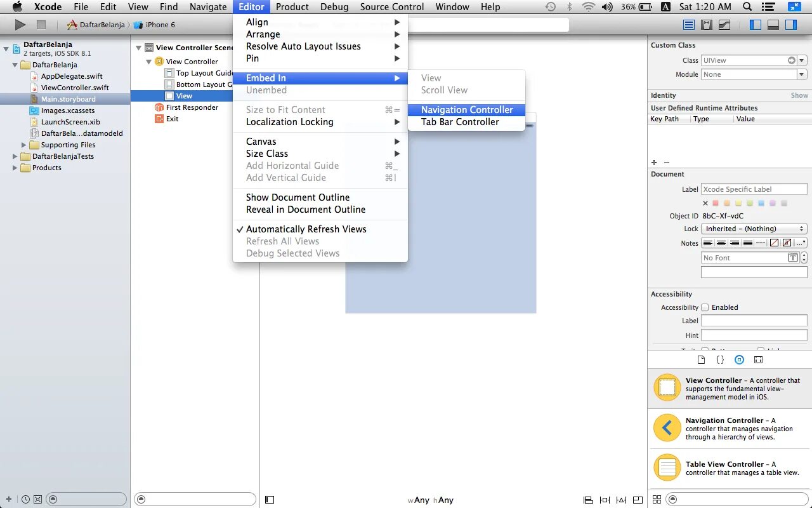The width and height of the screenshot is (812, 508).
Task: Open the Class dropdown arrow
Action: [802, 60]
